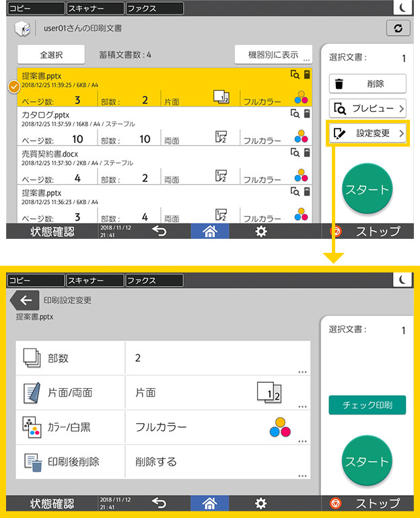Switch to the ファクス tab on the print settings screen
This screenshot has width=420, height=518.
pos(154,281)
